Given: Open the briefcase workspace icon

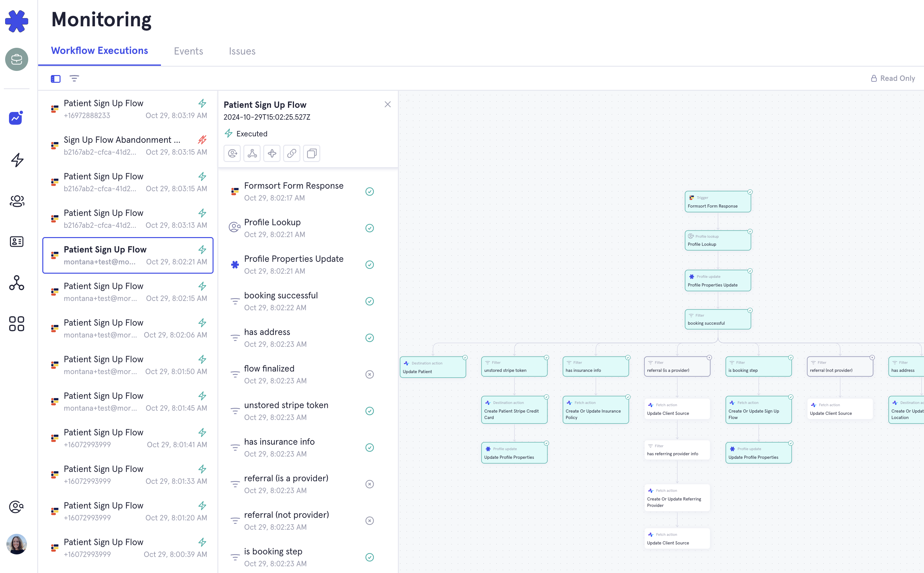Looking at the screenshot, I should [16, 59].
